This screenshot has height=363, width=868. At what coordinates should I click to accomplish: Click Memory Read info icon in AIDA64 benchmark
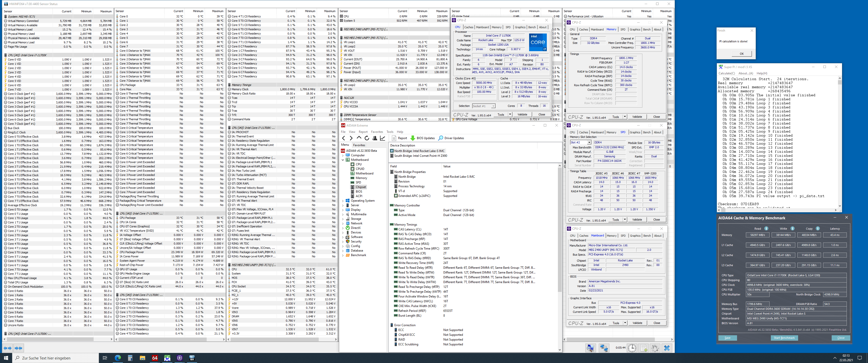coord(767,228)
